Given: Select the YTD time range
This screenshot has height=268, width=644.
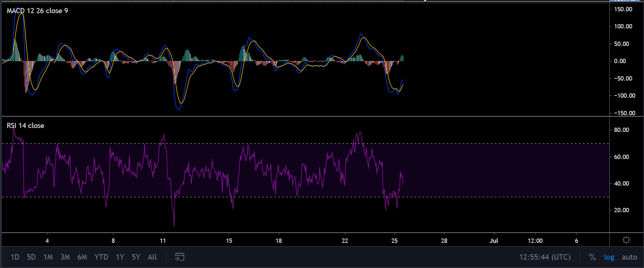Looking at the screenshot, I should pos(101,257).
